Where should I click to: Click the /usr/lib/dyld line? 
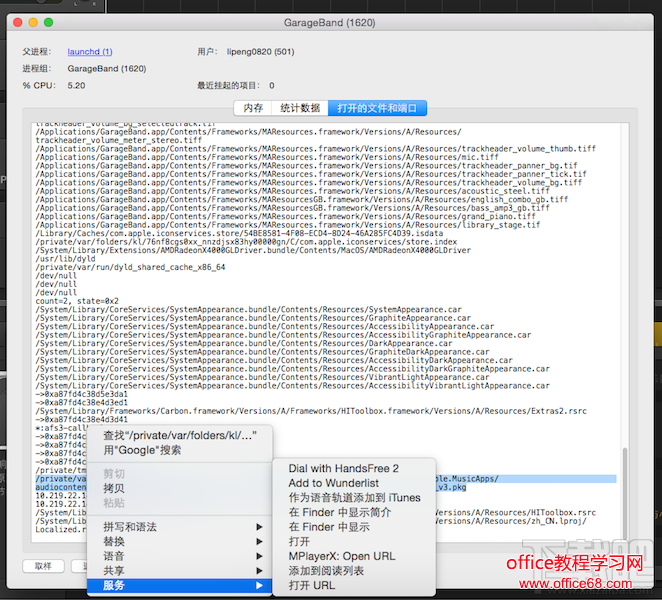(x=65, y=258)
